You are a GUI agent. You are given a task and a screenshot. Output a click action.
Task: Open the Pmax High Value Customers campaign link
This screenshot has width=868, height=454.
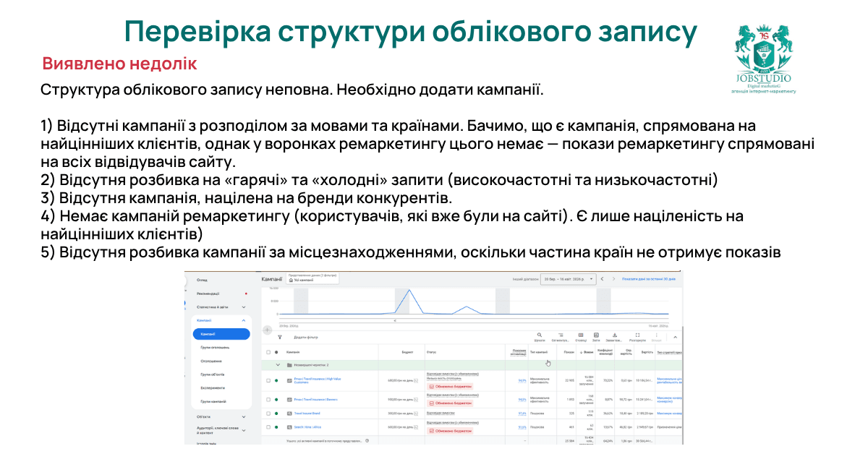click(x=318, y=380)
